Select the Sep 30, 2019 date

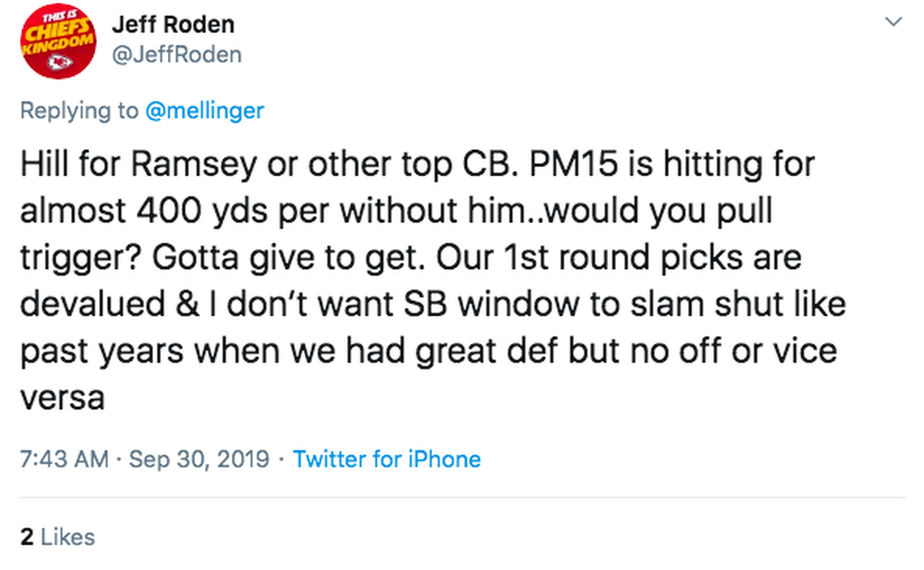(199, 460)
